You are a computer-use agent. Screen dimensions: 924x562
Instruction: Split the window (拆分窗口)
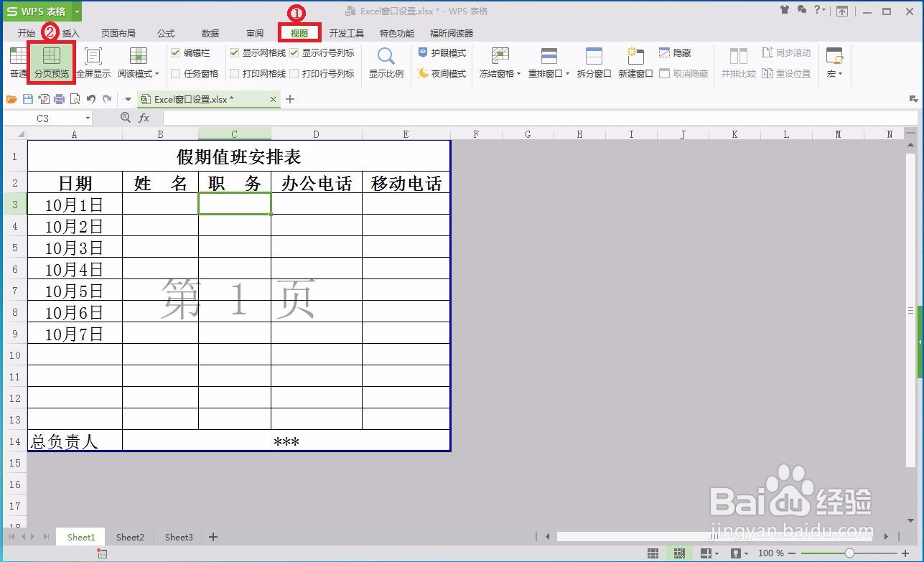coord(594,63)
